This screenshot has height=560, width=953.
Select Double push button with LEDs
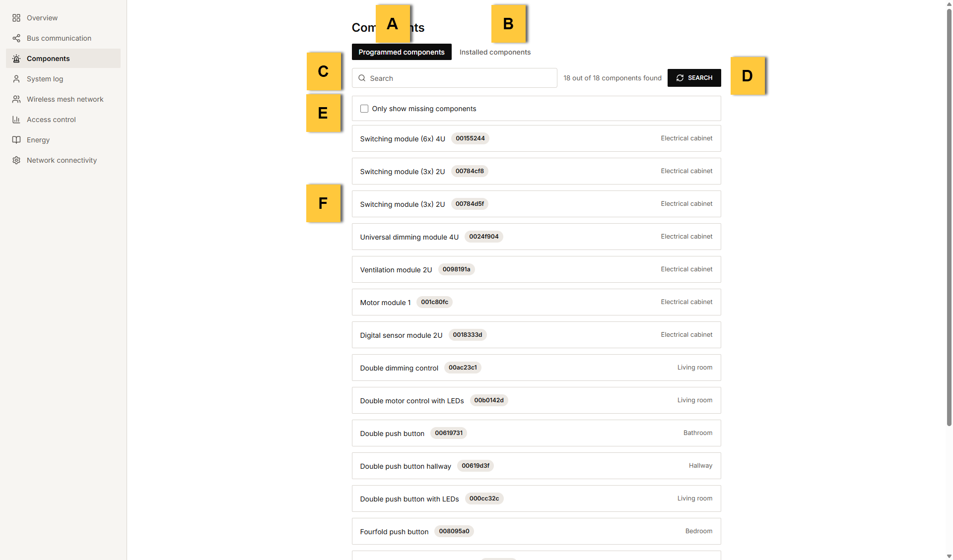[536, 498]
